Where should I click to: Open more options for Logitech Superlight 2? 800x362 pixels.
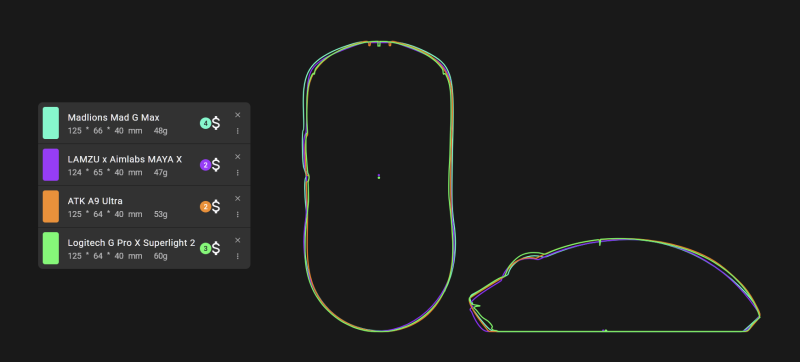(237, 256)
